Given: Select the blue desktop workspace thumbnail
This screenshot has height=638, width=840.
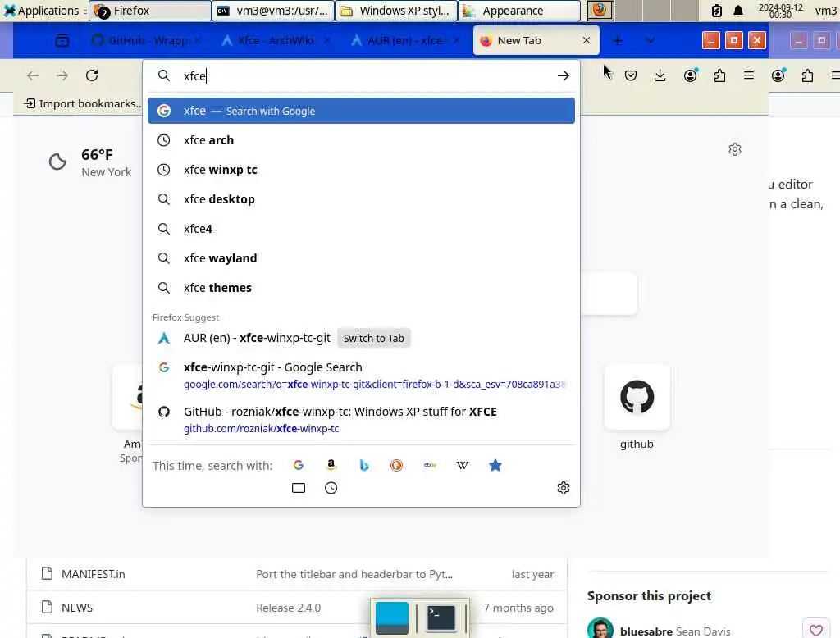Looking at the screenshot, I should click(x=391, y=617).
